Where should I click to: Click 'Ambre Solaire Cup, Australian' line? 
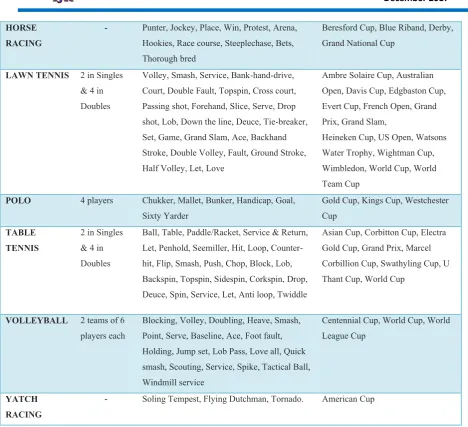point(378,76)
